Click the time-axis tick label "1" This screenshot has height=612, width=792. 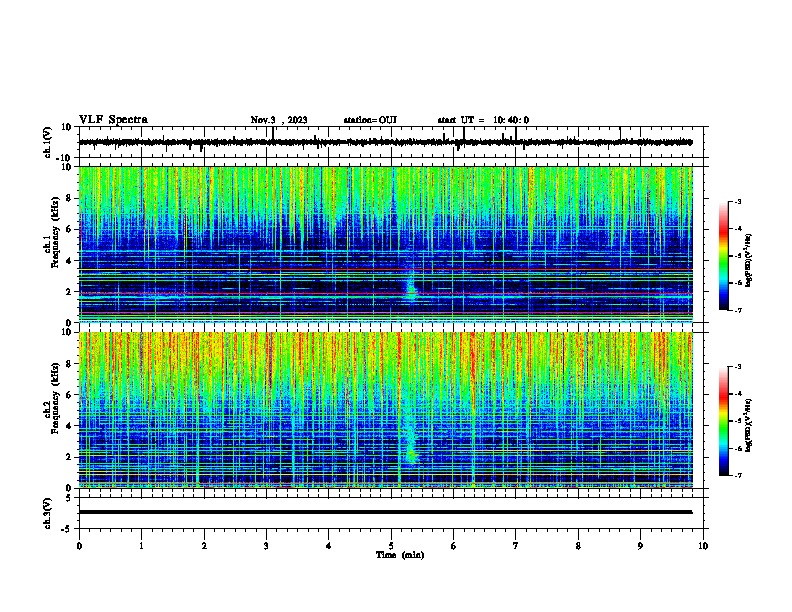click(x=141, y=546)
